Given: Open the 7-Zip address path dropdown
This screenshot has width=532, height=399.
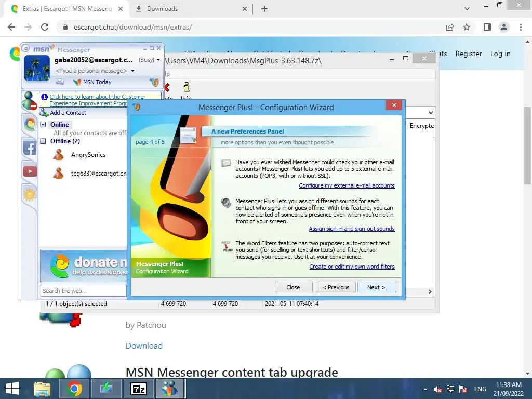Looking at the screenshot, I should click(x=431, y=113).
